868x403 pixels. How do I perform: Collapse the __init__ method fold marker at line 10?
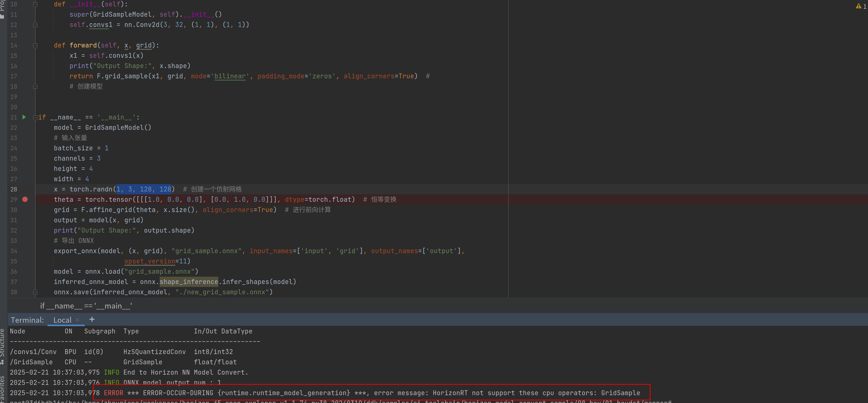click(35, 4)
